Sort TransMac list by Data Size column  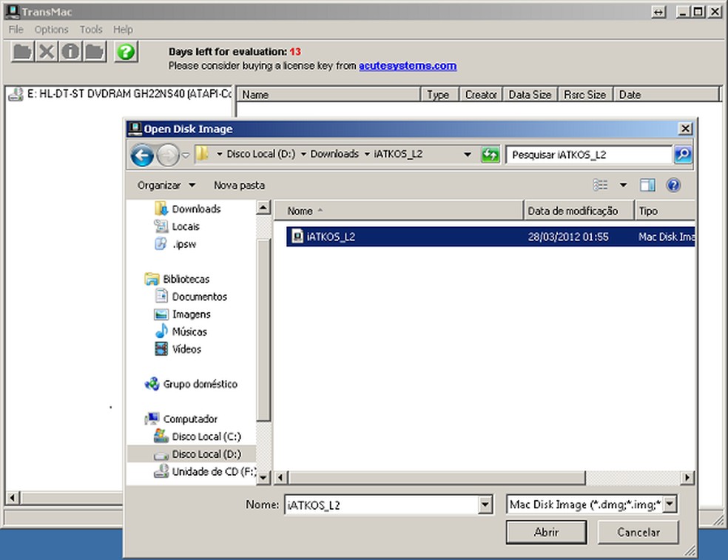530,94
